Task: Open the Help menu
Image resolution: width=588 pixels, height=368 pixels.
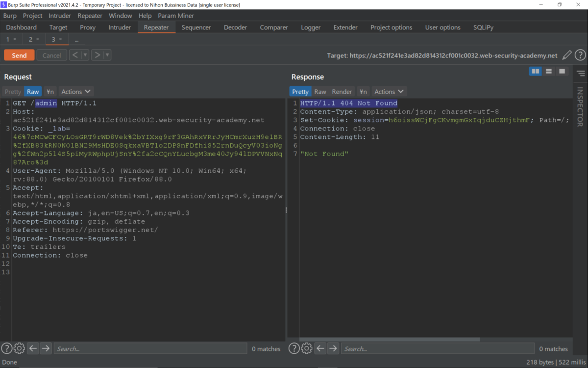Action: click(145, 16)
